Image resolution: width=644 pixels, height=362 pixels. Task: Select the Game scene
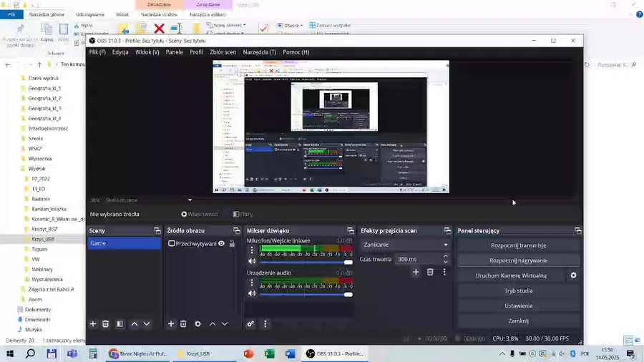pyautogui.click(x=124, y=243)
